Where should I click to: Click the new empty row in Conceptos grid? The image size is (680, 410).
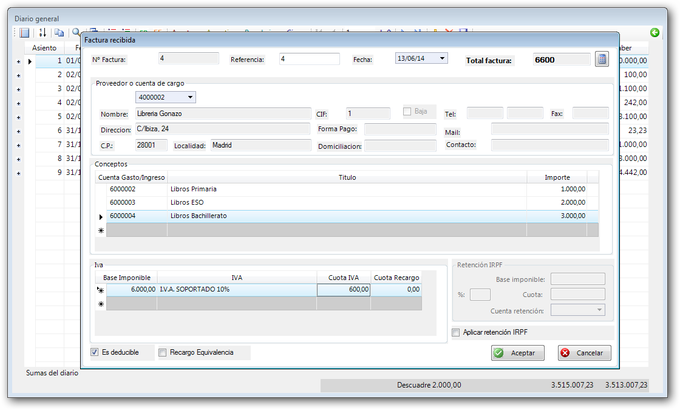click(x=347, y=230)
